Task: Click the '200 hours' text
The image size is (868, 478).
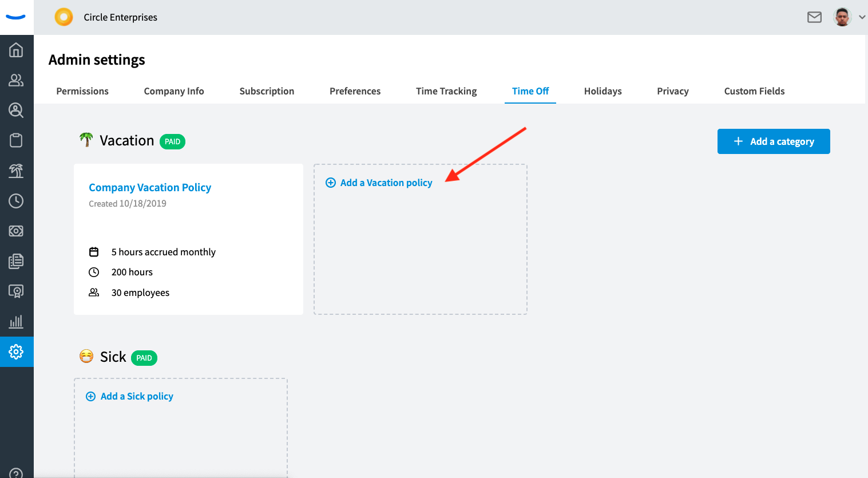Action: click(132, 272)
